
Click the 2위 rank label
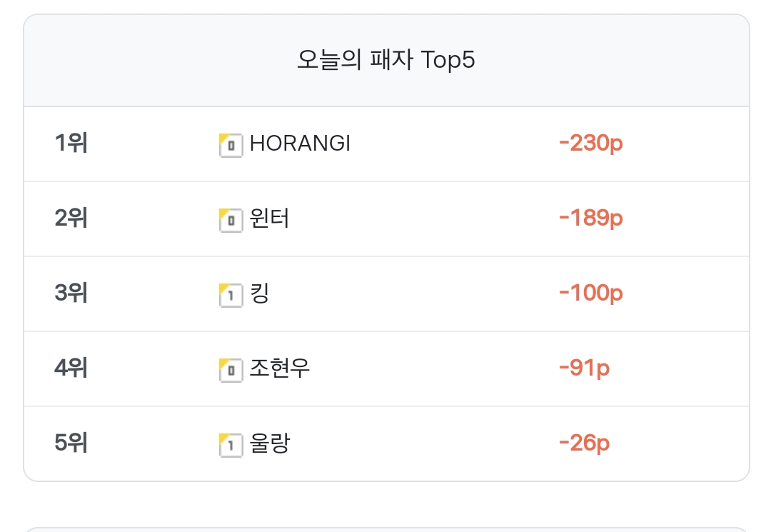point(71,218)
